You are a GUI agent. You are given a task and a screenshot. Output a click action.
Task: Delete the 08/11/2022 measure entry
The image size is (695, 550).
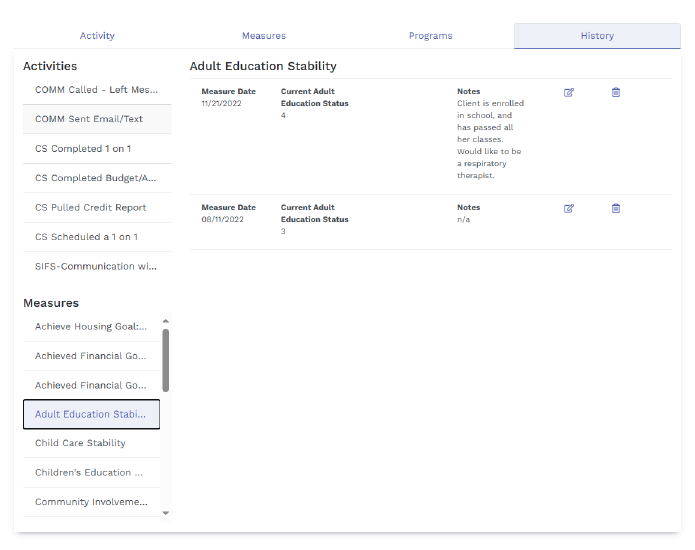pos(616,209)
